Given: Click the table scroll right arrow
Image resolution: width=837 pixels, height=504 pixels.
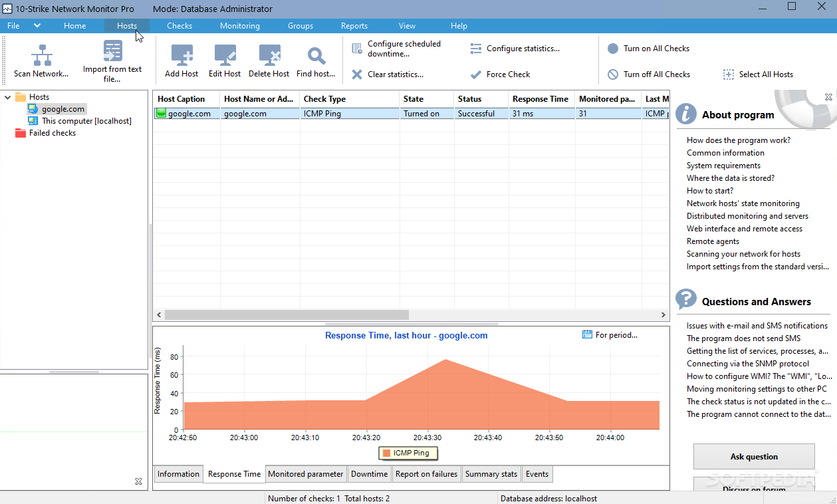Looking at the screenshot, I should click(x=663, y=315).
